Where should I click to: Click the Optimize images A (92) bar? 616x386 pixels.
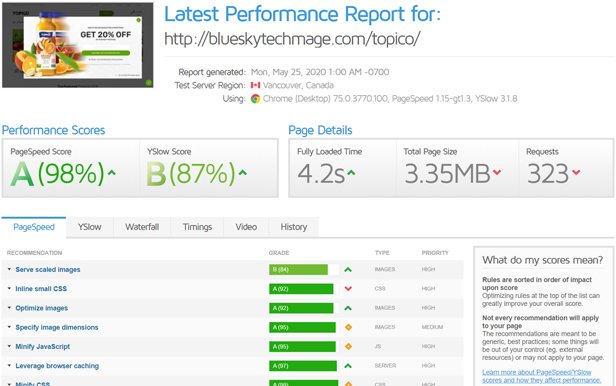(301, 308)
